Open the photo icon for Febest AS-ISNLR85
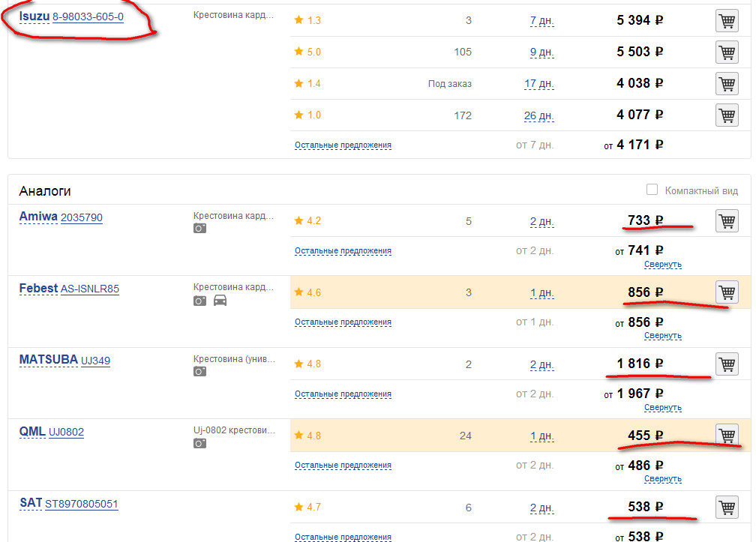The width and height of the screenshot is (756, 542). [199, 301]
